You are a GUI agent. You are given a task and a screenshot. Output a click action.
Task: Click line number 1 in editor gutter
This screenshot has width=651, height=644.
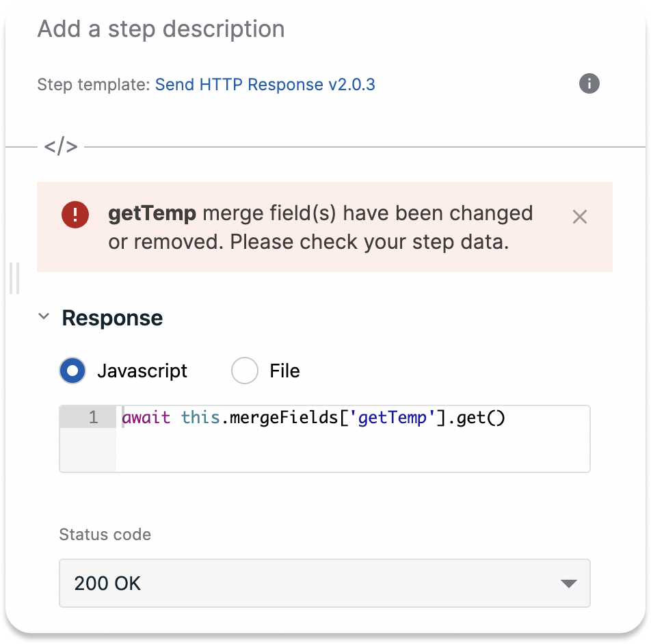pos(93,417)
